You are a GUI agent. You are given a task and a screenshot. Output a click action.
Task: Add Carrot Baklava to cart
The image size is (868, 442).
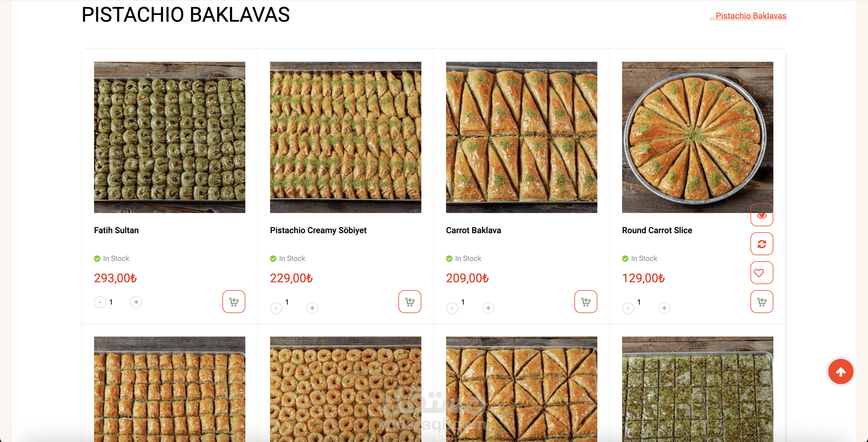(x=585, y=302)
